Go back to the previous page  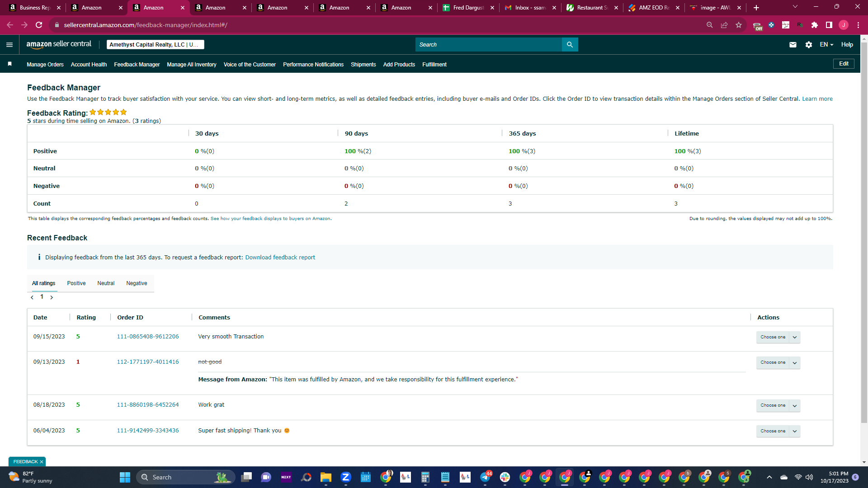pyautogui.click(x=10, y=25)
